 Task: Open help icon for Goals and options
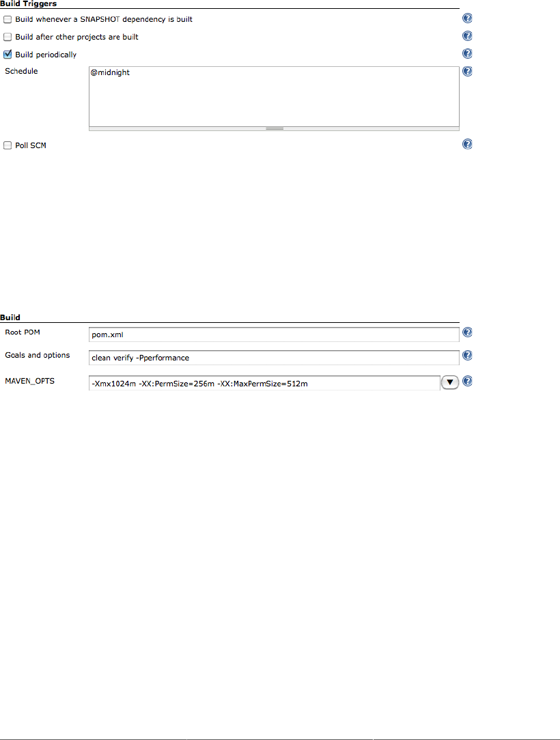[x=467, y=356]
